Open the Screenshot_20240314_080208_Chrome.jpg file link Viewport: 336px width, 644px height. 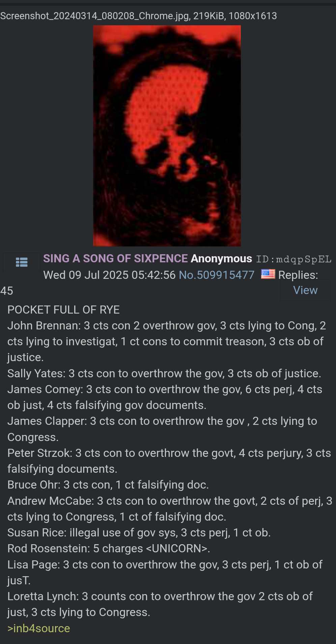point(94,16)
